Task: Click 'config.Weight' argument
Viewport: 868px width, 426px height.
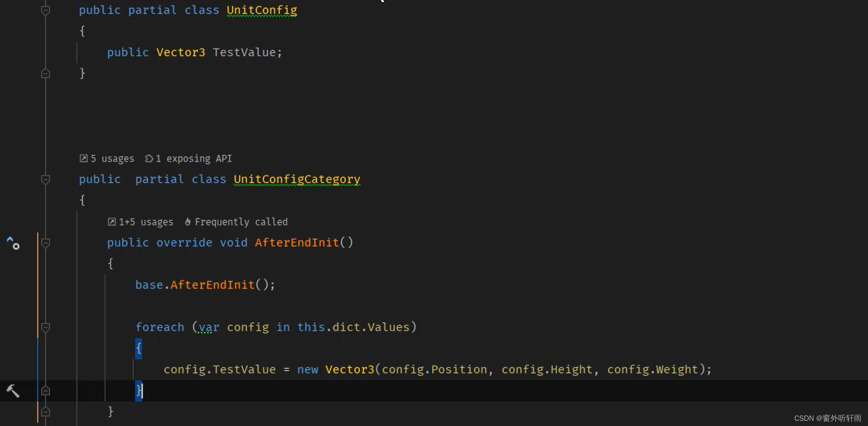Action: coord(652,370)
